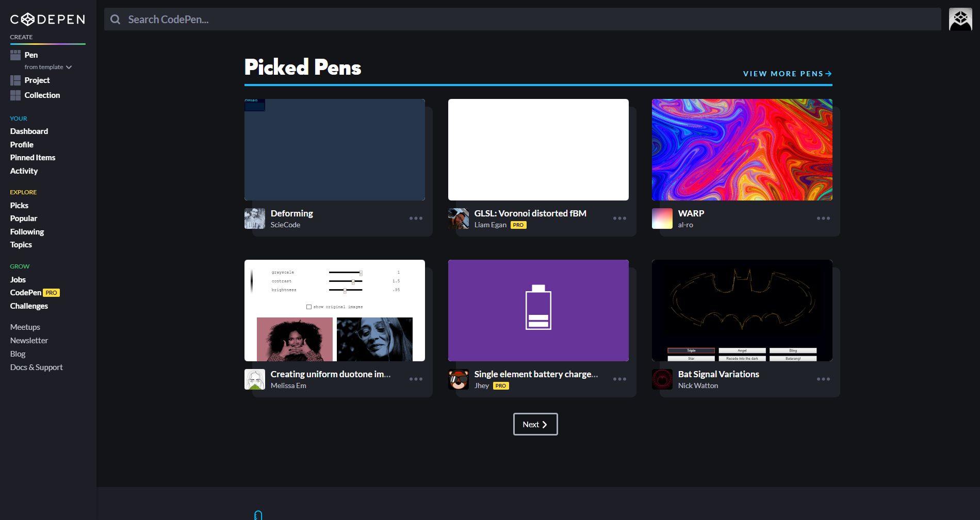Open Picks in Explore
The width and height of the screenshot is (980, 520).
19,206
